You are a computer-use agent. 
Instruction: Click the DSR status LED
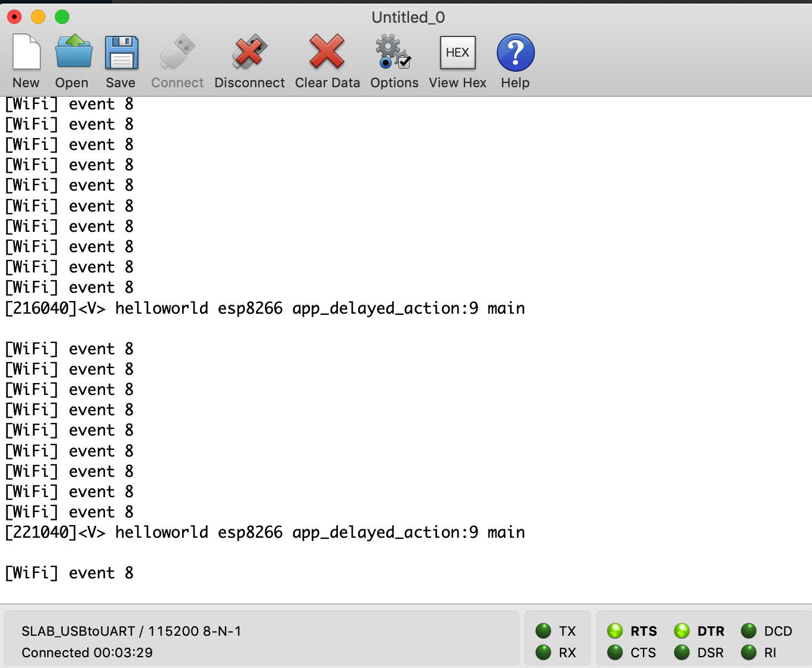pos(682,652)
